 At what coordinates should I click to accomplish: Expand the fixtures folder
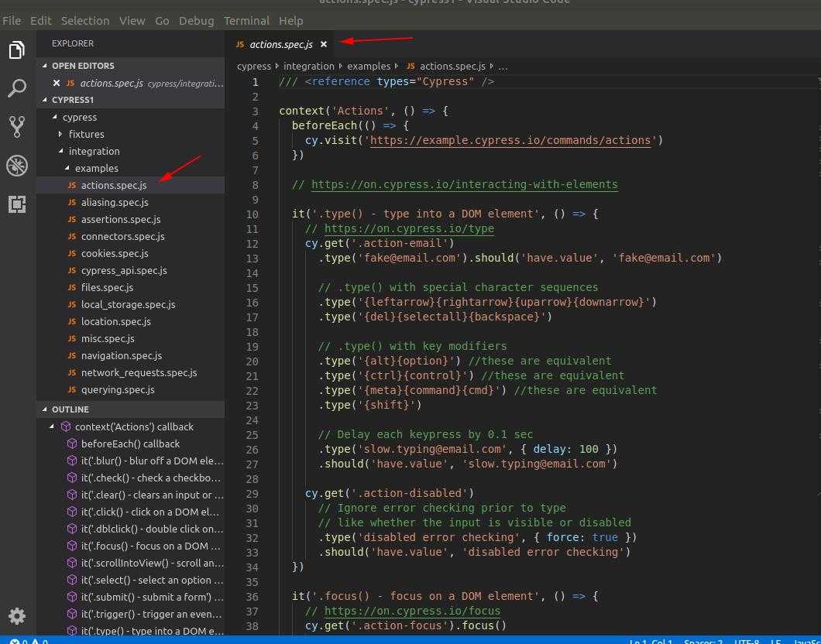(x=85, y=134)
